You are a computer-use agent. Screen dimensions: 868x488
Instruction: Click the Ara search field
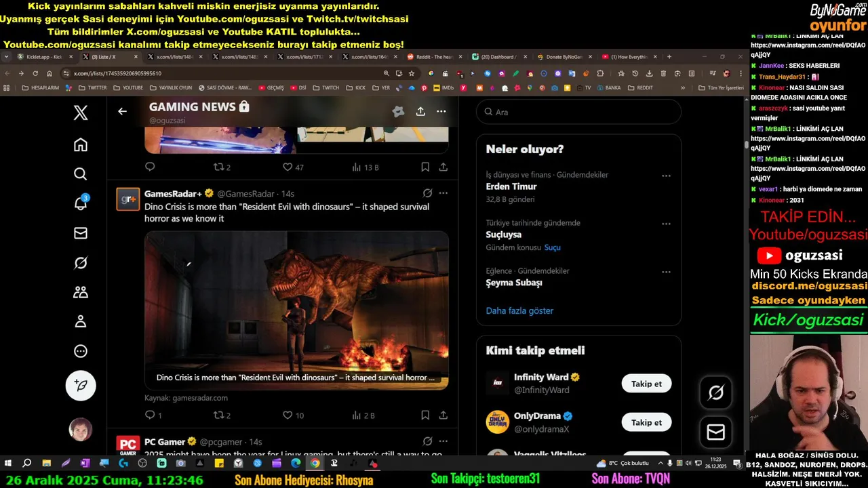tap(578, 112)
